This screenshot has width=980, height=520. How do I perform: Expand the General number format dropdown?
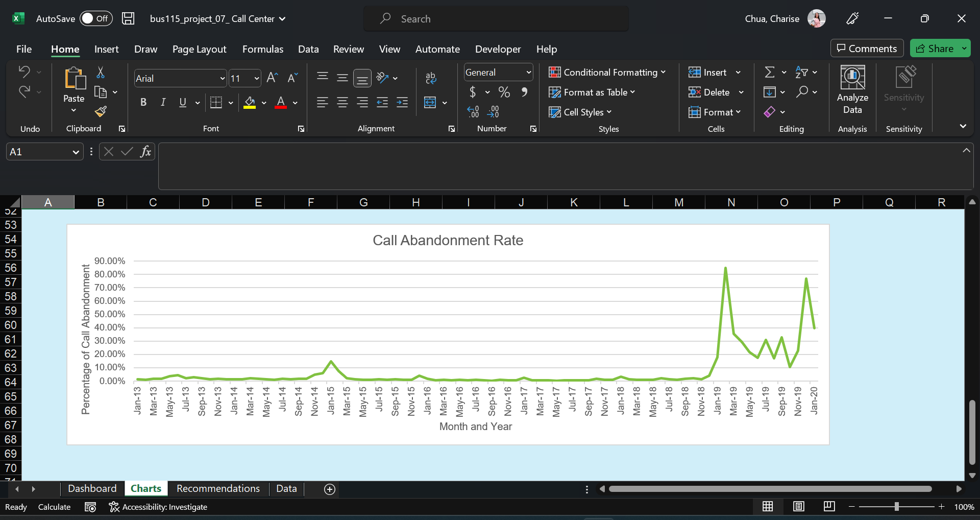pos(528,73)
